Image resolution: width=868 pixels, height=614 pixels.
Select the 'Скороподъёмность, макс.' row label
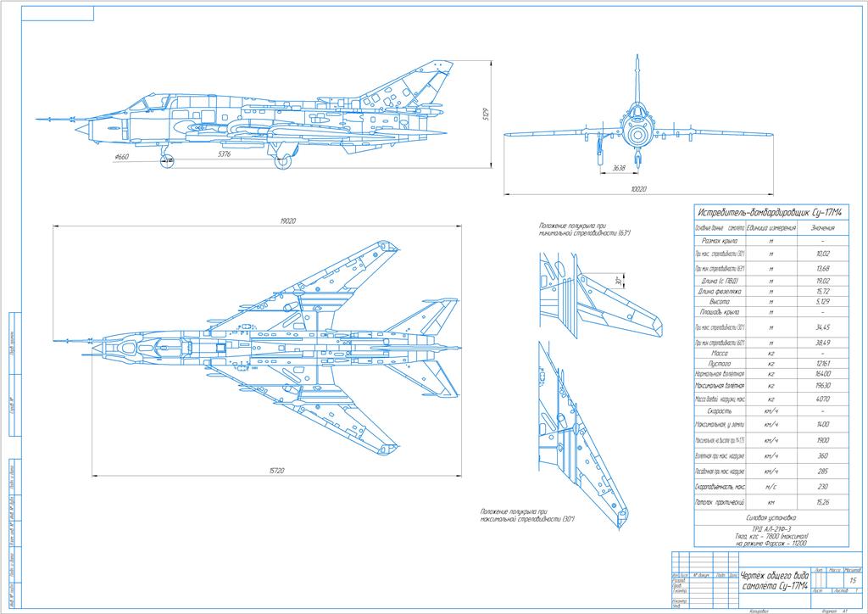[720, 487]
